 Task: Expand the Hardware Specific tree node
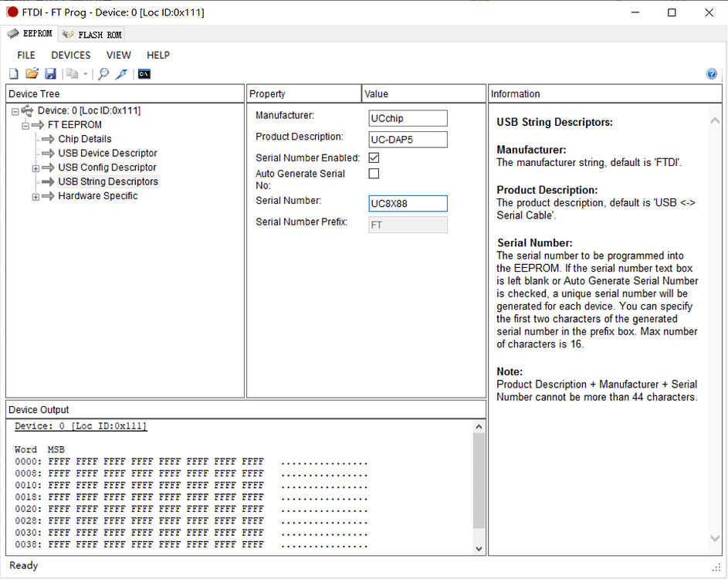tap(36, 197)
